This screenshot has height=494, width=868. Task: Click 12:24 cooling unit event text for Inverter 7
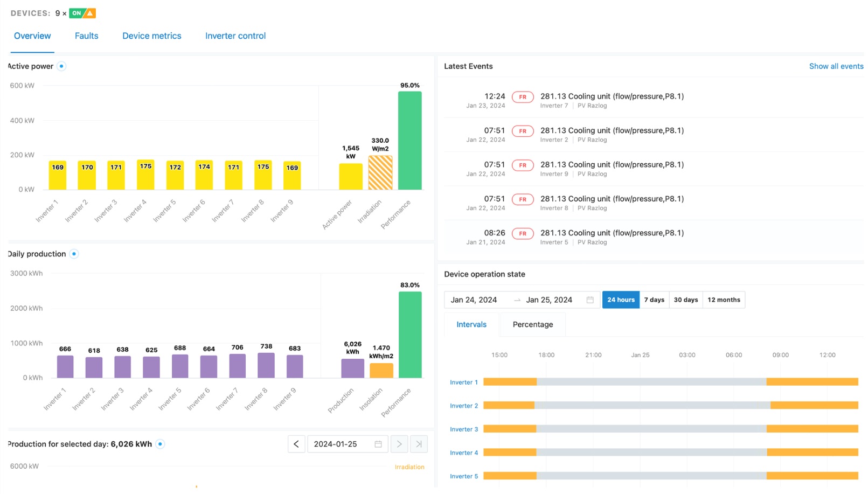[612, 96]
